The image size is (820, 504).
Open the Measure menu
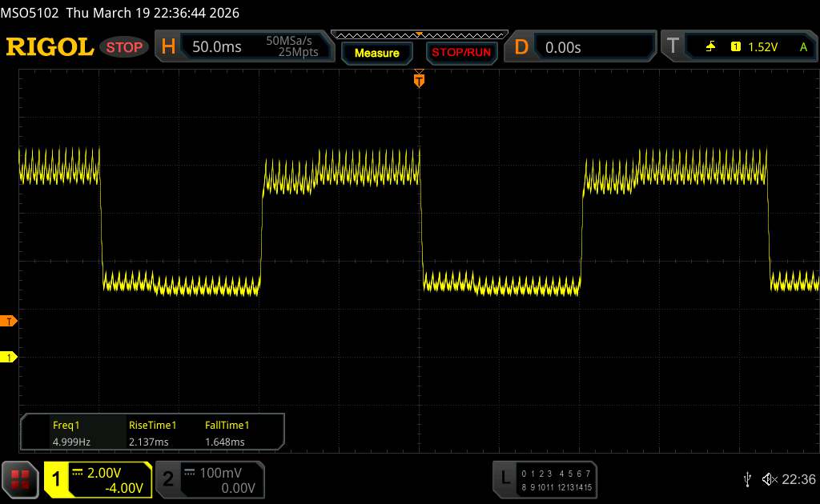pyautogui.click(x=376, y=53)
